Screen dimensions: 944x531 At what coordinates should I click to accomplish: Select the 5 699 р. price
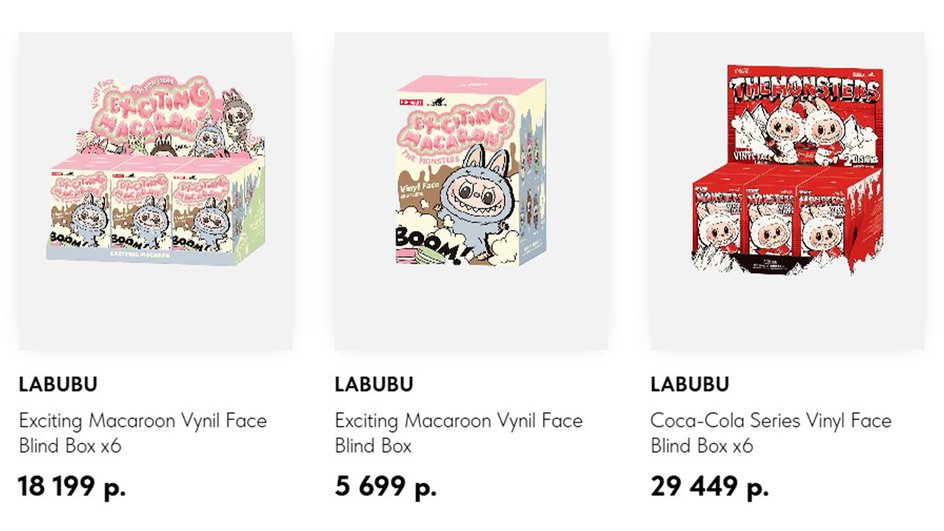(x=385, y=486)
